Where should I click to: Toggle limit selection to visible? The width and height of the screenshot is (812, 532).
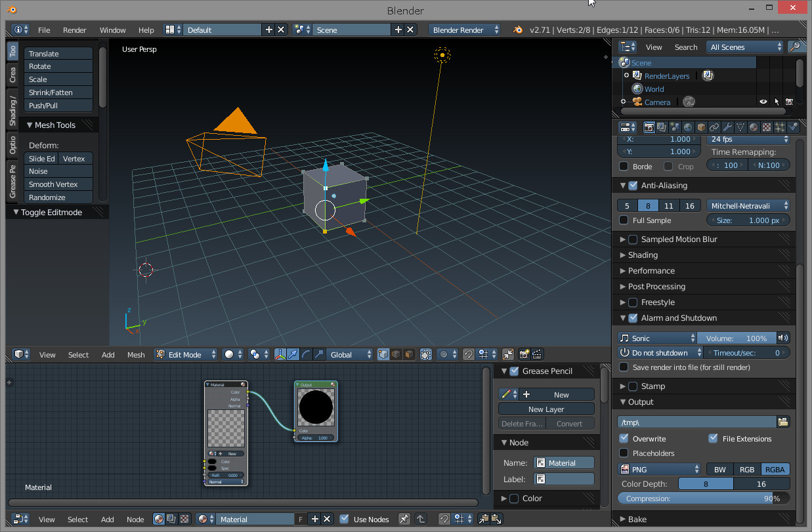(x=426, y=354)
